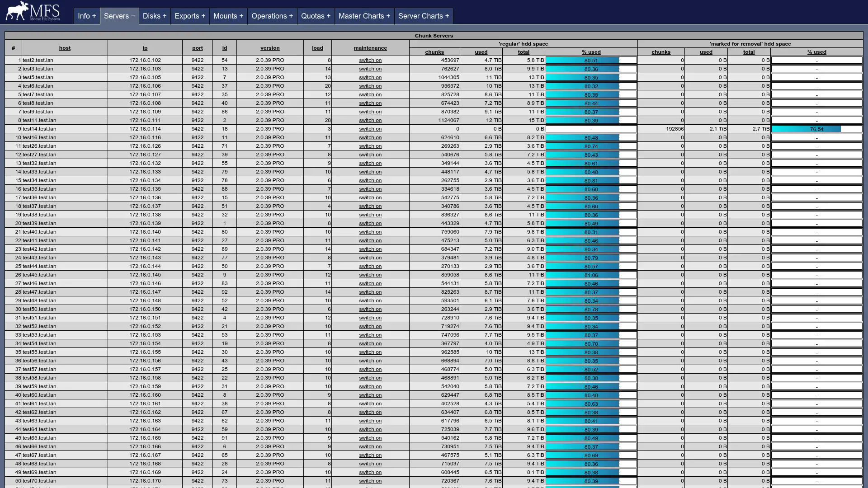Switch on maintenance for test14.test.lan
The image size is (868, 488).
click(x=370, y=129)
